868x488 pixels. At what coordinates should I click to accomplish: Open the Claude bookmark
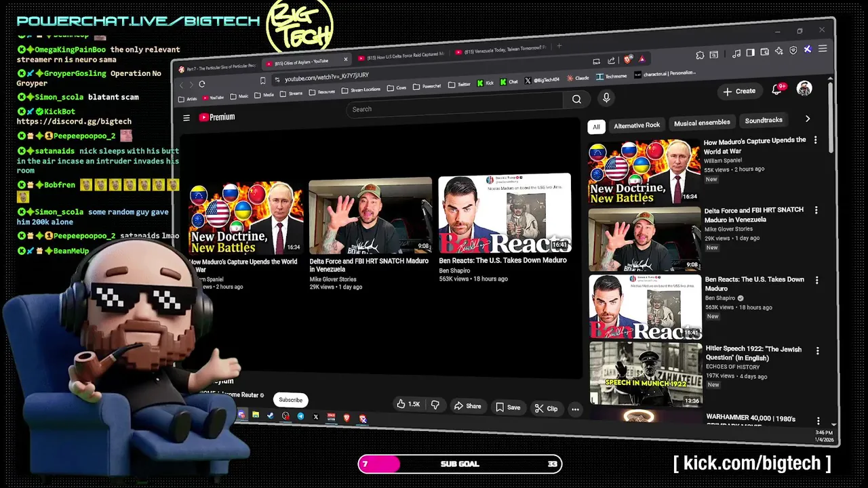pyautogui.click(x=578, y=78)
